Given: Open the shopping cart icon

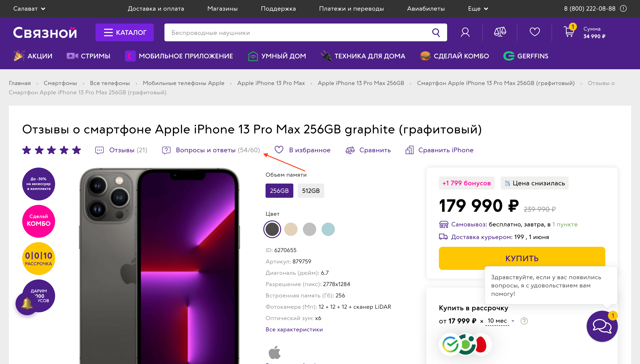Looking at the screenshot, I should [569, 32].
